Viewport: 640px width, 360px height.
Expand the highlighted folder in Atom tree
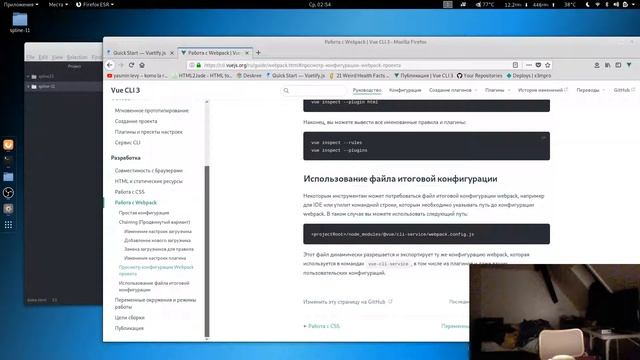[28, 87]
